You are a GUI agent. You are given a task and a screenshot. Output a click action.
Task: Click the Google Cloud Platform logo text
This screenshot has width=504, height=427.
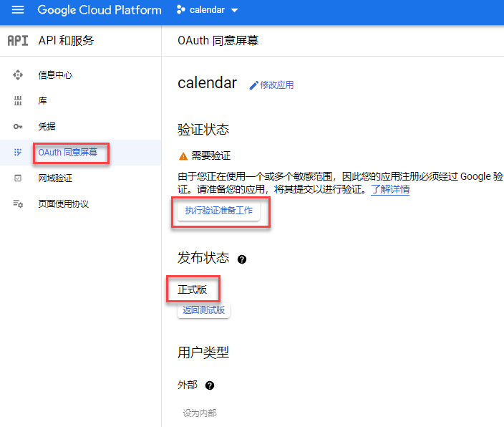click(100, 10)
